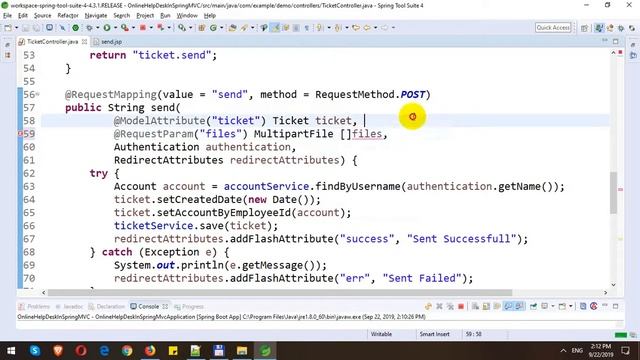Screen dimensions: 640x360
Task: Switch to the Progress view tab
Action: [x=189, y=307]
